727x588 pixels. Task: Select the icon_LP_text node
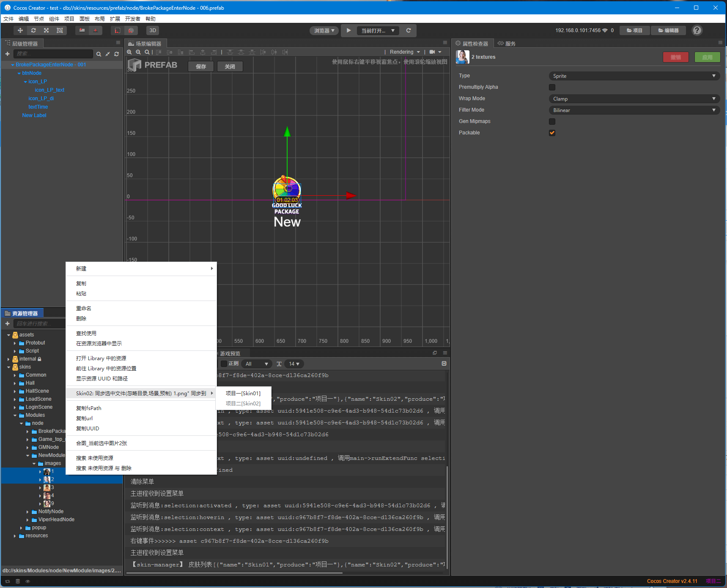tap(49, 90)
